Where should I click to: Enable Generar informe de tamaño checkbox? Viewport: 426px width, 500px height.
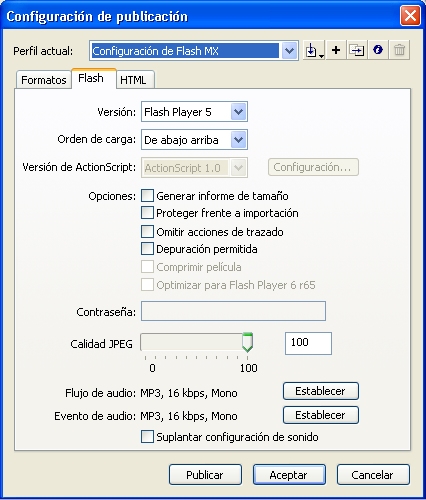[147, 196]
